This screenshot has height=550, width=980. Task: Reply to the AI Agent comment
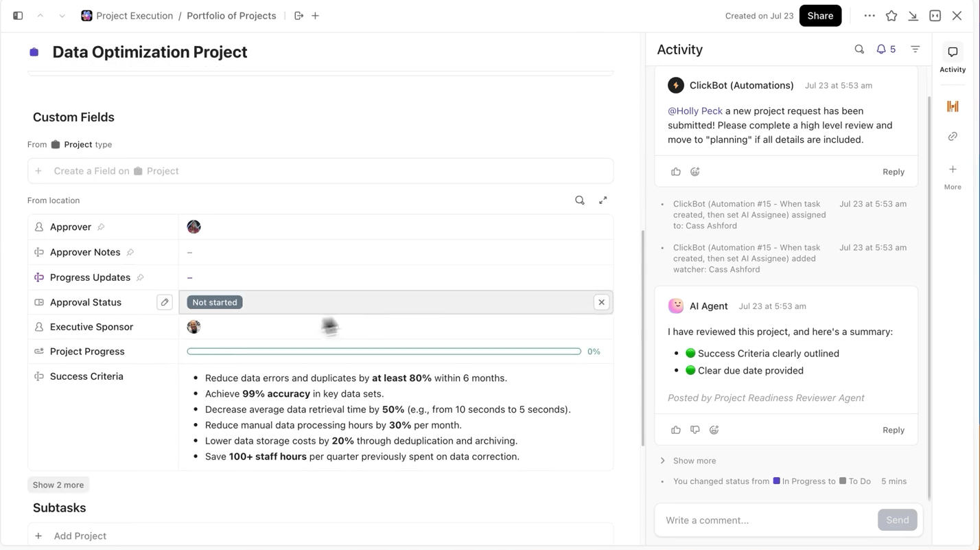coord(894,430)
